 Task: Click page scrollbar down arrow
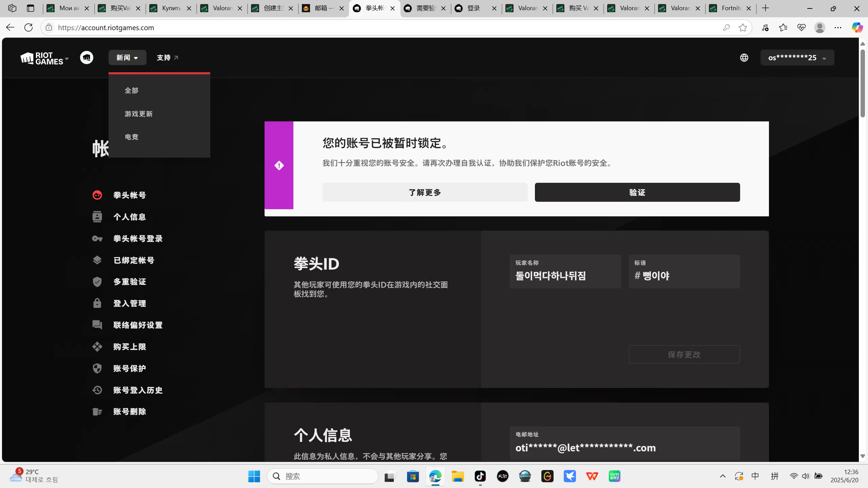(862, 456)
